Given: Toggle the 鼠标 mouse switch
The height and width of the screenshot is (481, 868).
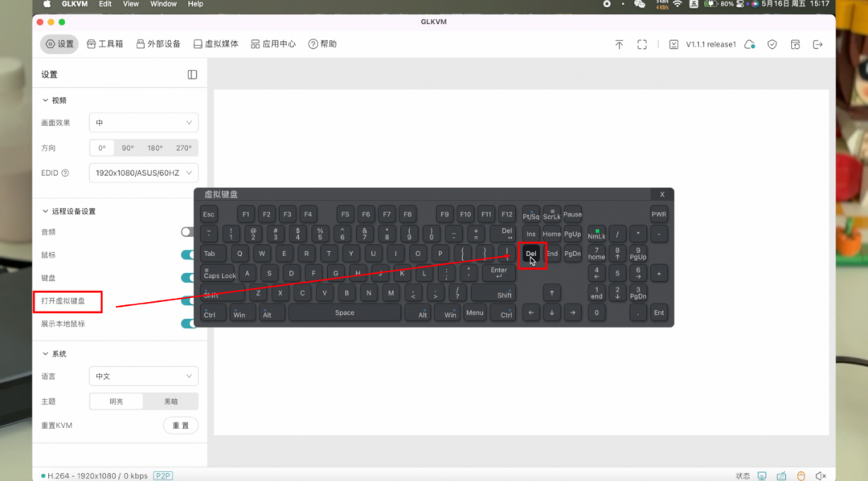Looking at the screenshot, I should (187, 255).
